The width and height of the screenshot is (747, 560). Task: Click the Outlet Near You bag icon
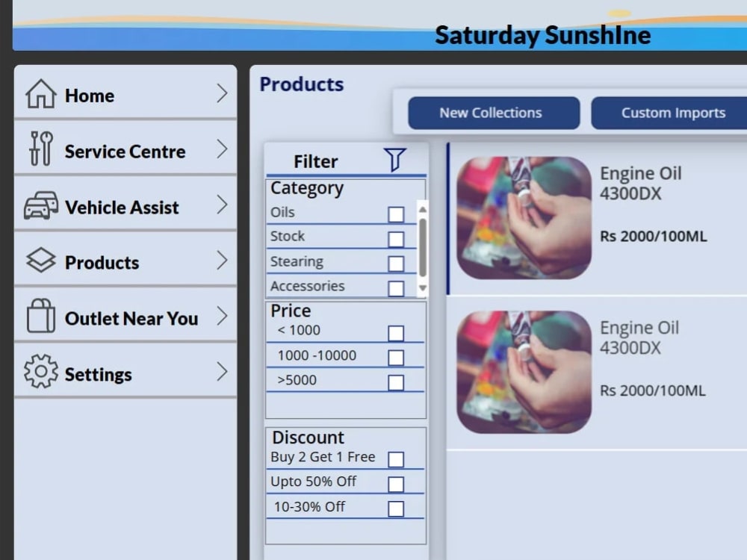[41, 315]
